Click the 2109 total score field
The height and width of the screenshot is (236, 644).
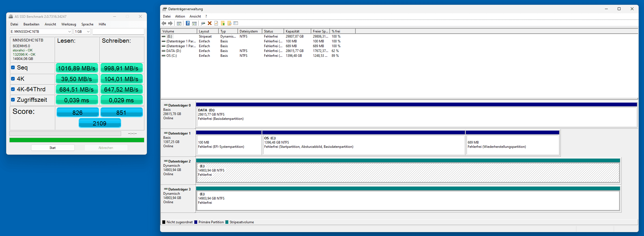pyautogui.click(x=100, y=123)
